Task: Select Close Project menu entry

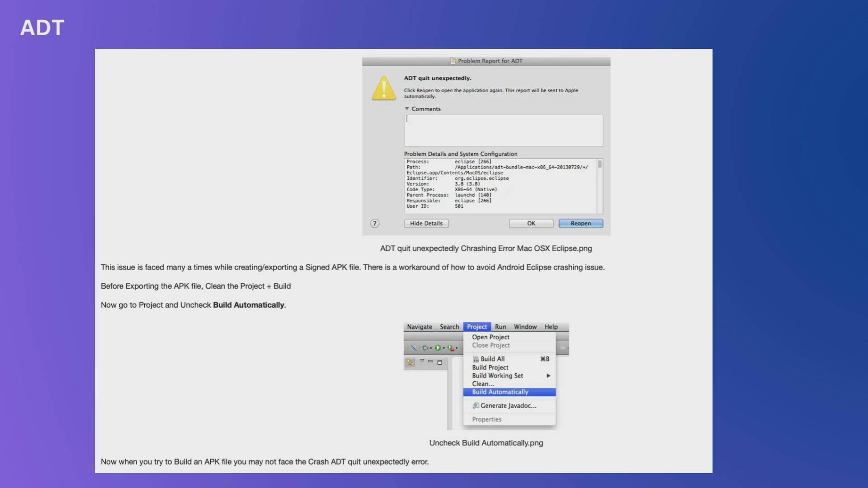Action: coord(509,345)
